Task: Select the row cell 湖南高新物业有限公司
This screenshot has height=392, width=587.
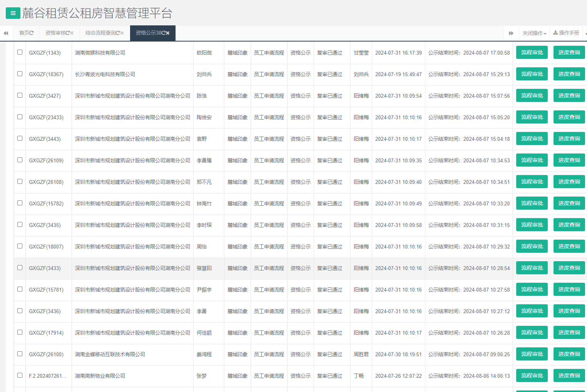Action: click(100, 376)
